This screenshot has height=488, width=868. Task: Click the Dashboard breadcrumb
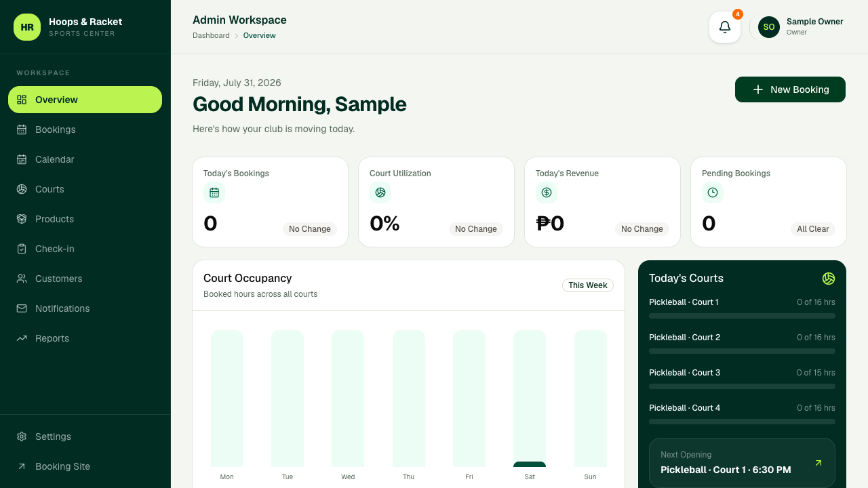point(211,35)
